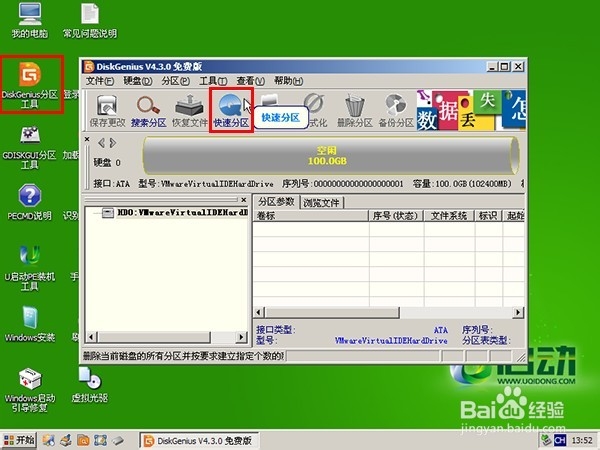Select the free 100.0GB disk space bar

331,156
